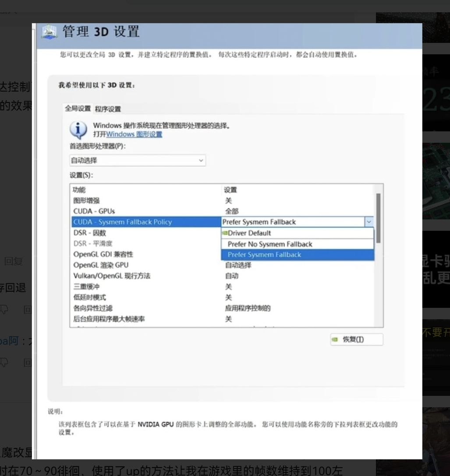Select the Driver Default option
Image resolution: width=450 pixels, height=476 pixels.
coord(248,234)
